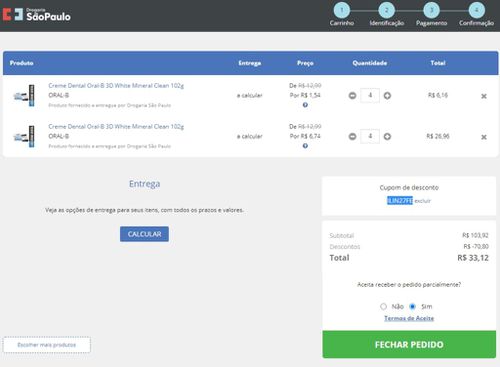Remove the R$ 6,16 total item

(484, 96)
